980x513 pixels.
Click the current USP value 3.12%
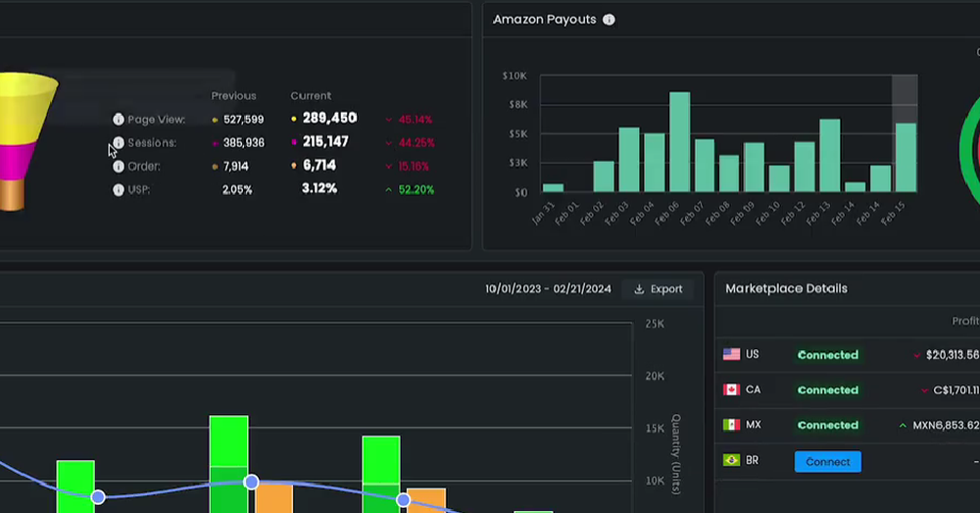pyautogui.click(x=319, y=188)
